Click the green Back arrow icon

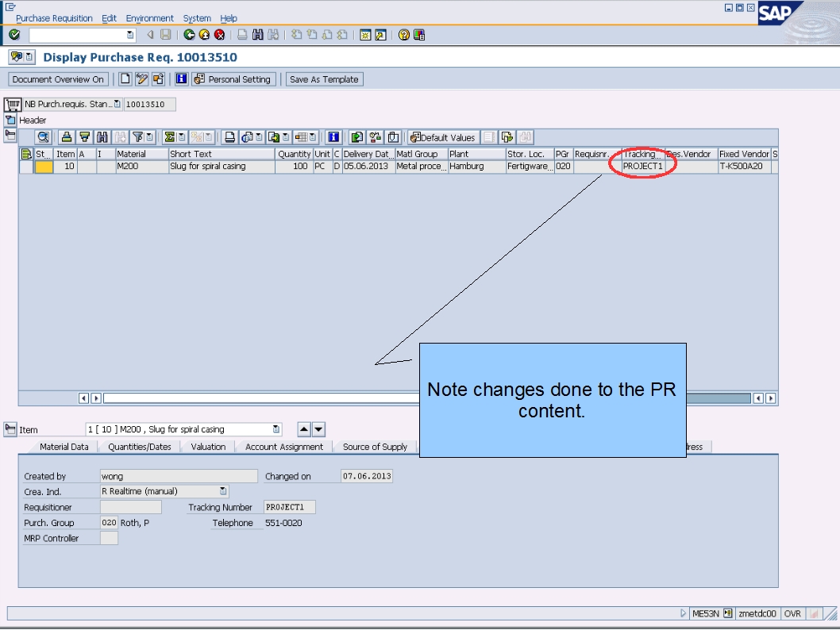(x=189, y=35)
